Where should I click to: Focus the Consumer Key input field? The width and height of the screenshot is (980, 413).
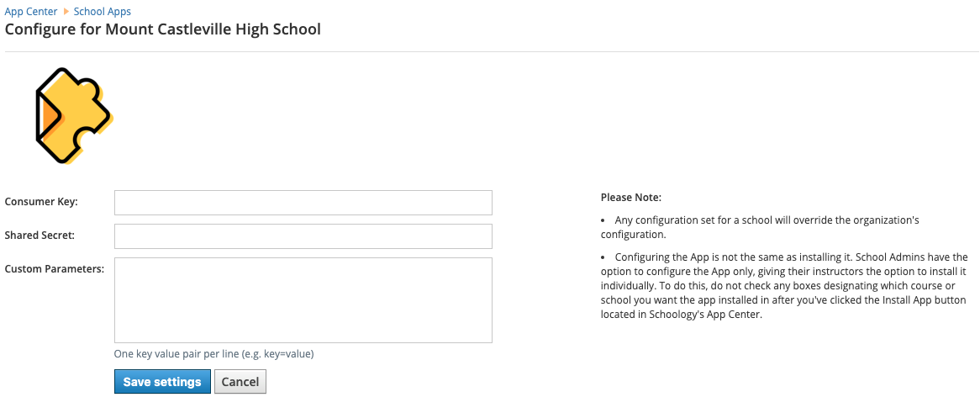coord(303,203)
